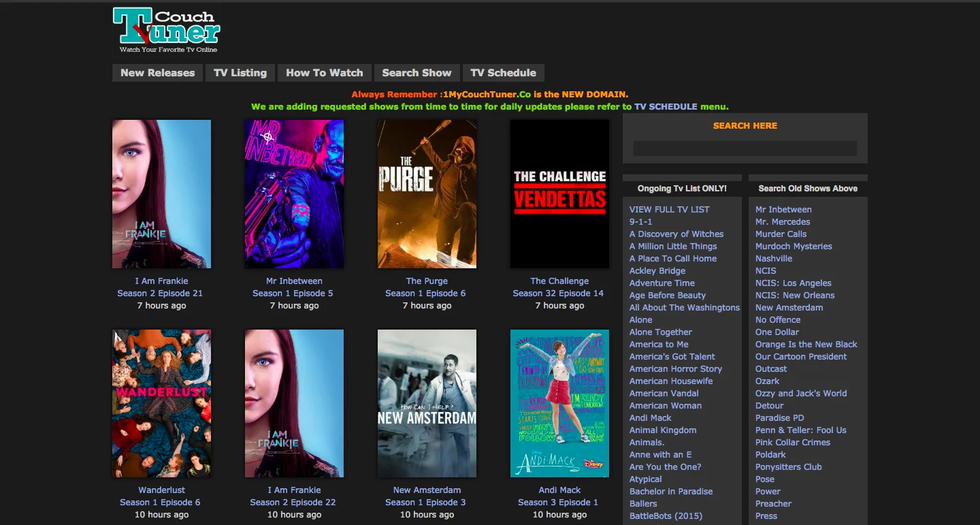Open Preacher show link
Viewport: 980px width, 525px height.
tap(773, 504)
